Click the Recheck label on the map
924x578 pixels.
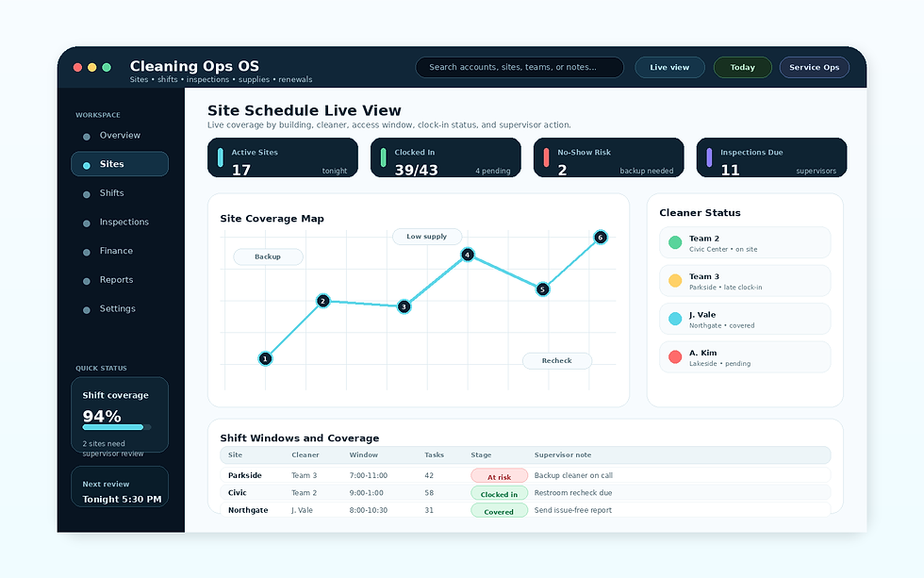coord(557,360)
